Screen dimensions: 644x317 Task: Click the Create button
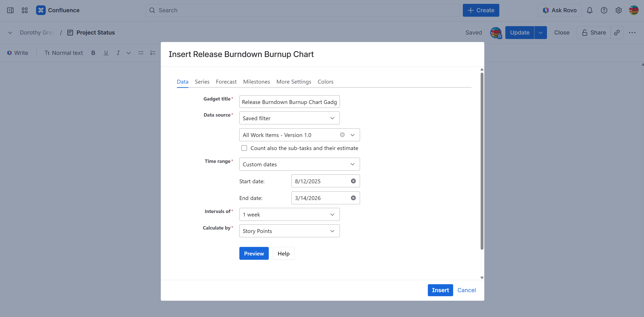click(x=481, y=10)
